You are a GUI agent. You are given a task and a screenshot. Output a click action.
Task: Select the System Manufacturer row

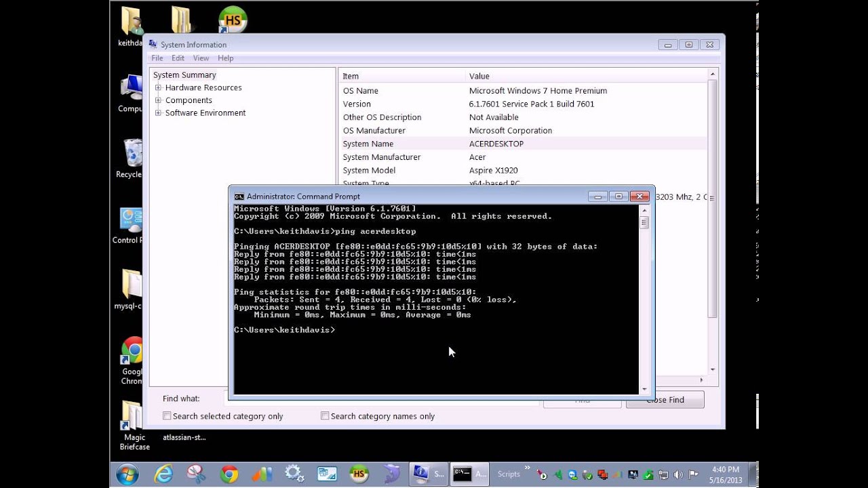tap(522, 157)
